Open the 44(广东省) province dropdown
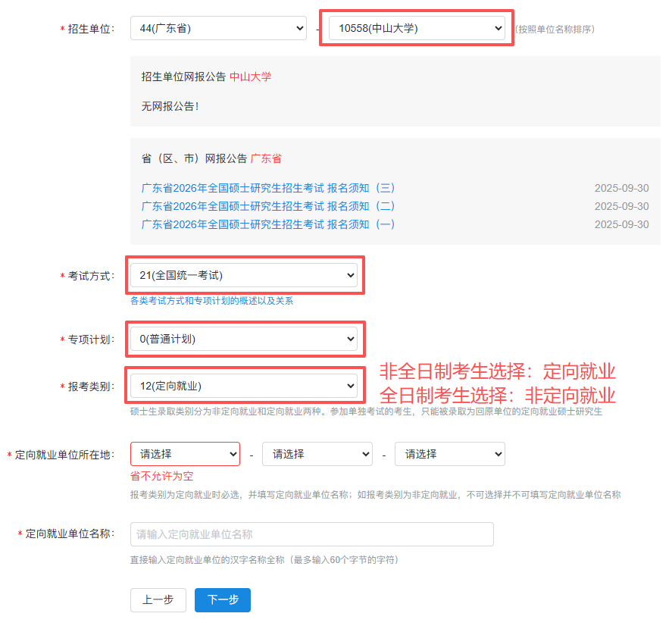The width and height of the screenshot is (672, 629). [x=218, y=29]
